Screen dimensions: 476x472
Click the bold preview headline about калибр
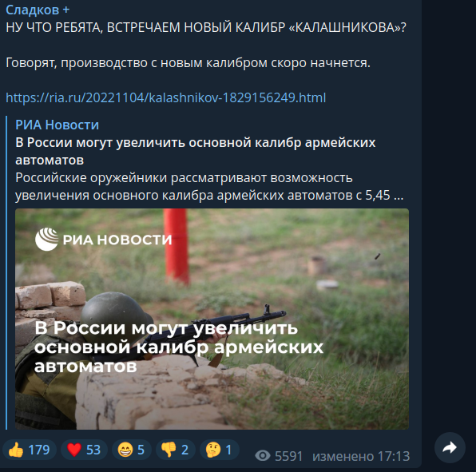(196, 151)
